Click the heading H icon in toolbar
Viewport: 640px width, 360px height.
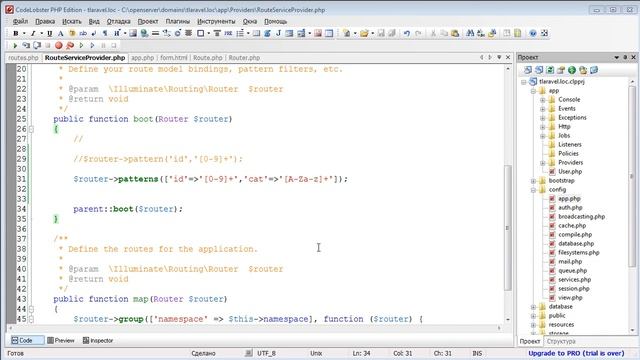[x=117, y=33]
